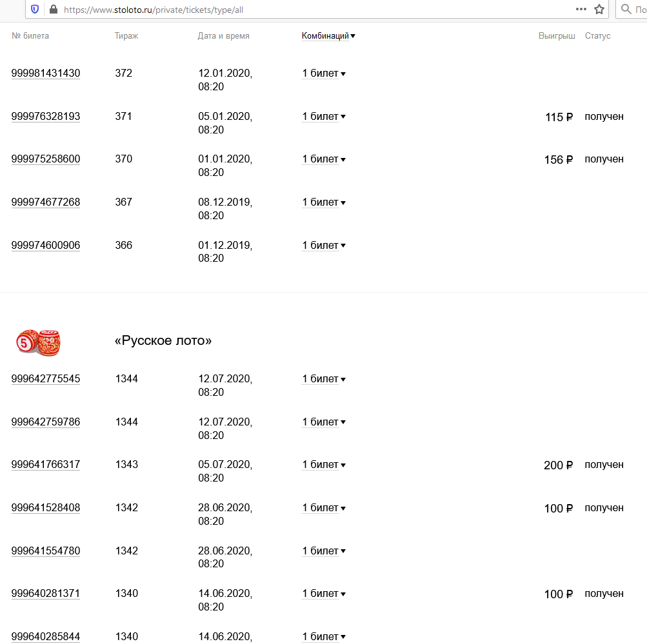Viewport: 647px width, 644px height.
Task: Click the 115 ₽ winnings amount
Action: click(x=559, y=117)
